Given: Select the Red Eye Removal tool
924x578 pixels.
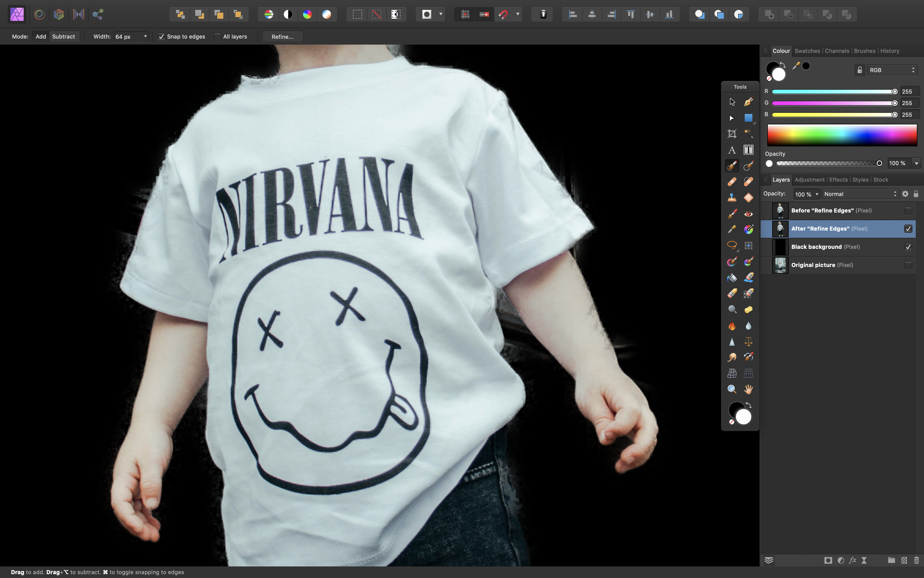Looking at the screenshot, I should tap(748, 214).
